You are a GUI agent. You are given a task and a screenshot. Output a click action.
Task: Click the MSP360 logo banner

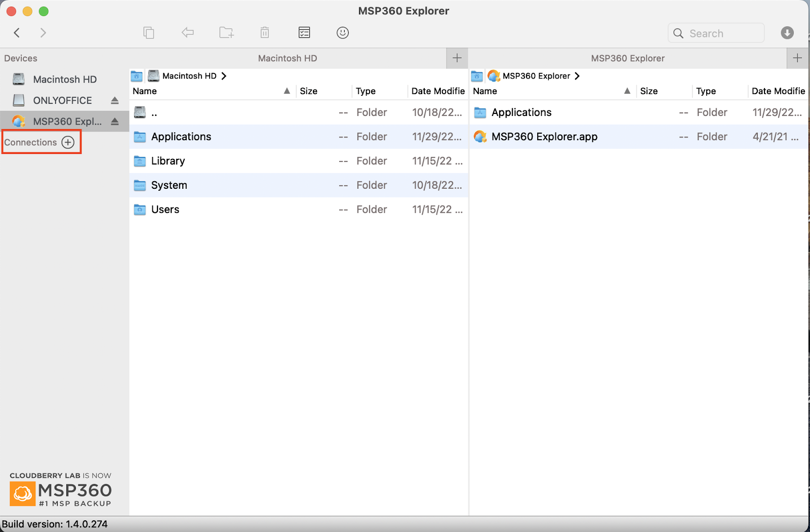pos(61,489)
